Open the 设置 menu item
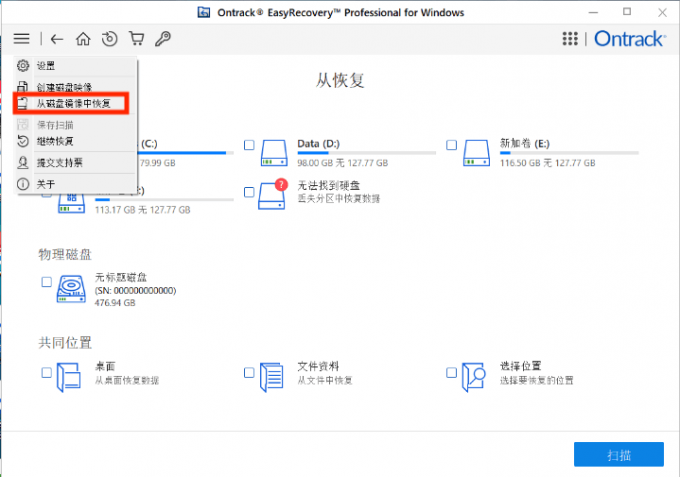Screen dimensions: 680x477 75,66
